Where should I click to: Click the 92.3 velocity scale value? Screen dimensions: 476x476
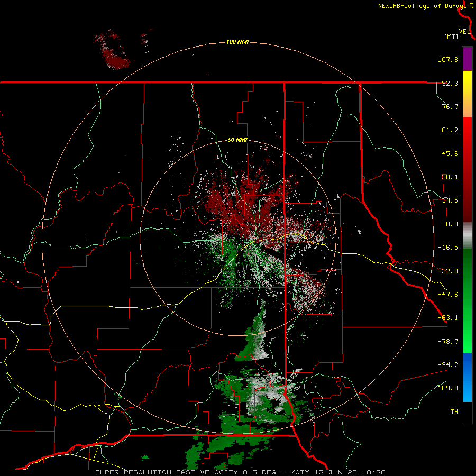pos(450,83)
